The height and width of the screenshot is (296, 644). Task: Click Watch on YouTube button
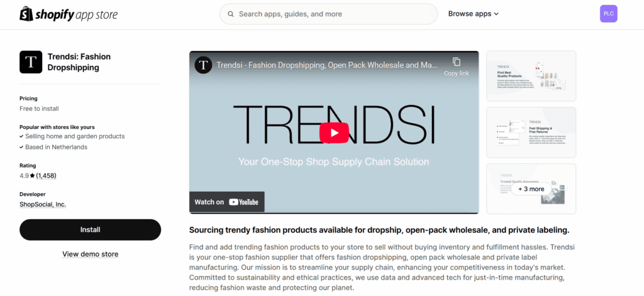click(x=226, y=202)
